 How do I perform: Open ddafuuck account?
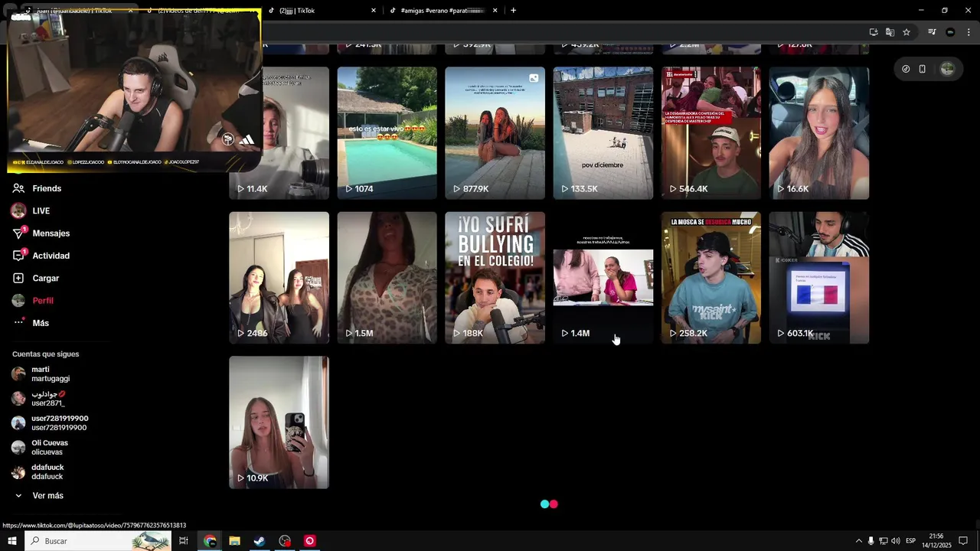(x=47, y=472)
